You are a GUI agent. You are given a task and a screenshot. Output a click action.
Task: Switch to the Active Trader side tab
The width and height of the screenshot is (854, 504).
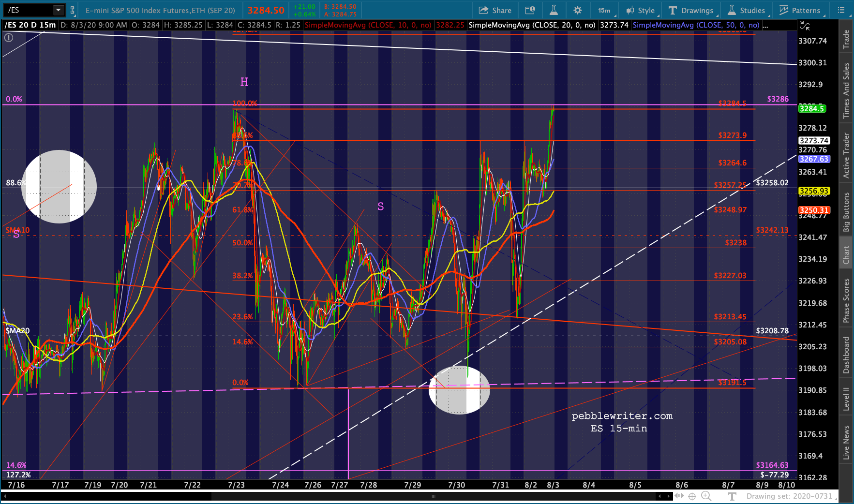pos(846,155)
